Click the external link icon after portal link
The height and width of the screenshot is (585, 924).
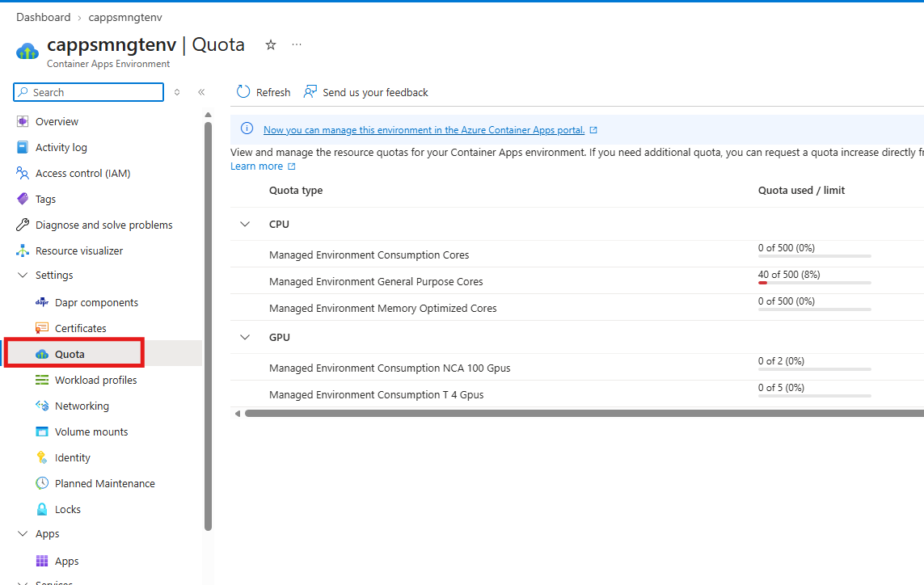[x=593, y=130]
